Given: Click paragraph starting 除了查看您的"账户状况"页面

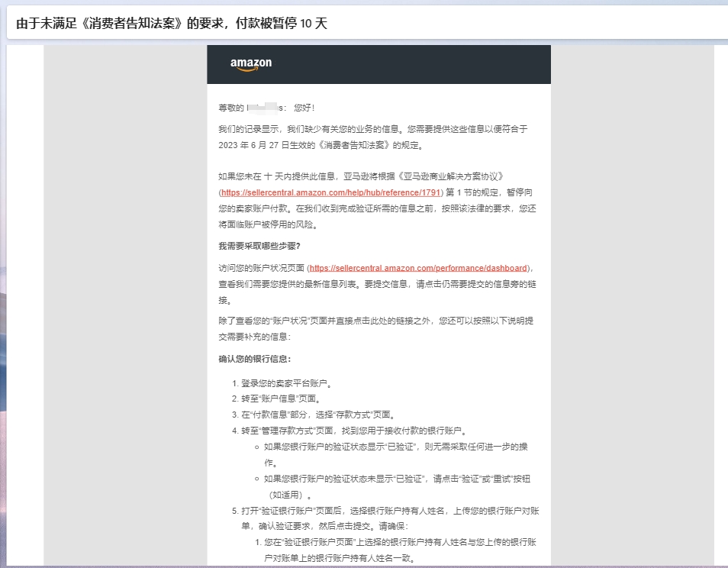Looking at the screenshot, I should pyautogui.click(x=375, y=329).
